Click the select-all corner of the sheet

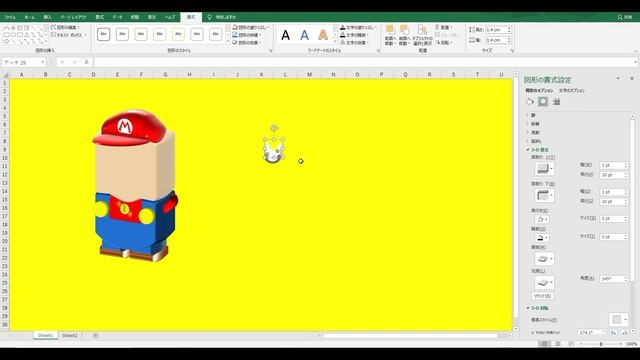[x=5, y=75]
